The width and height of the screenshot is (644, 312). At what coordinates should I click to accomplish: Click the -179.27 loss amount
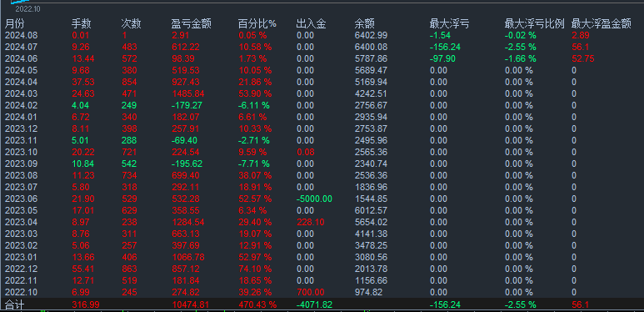(x=187, y=105)
